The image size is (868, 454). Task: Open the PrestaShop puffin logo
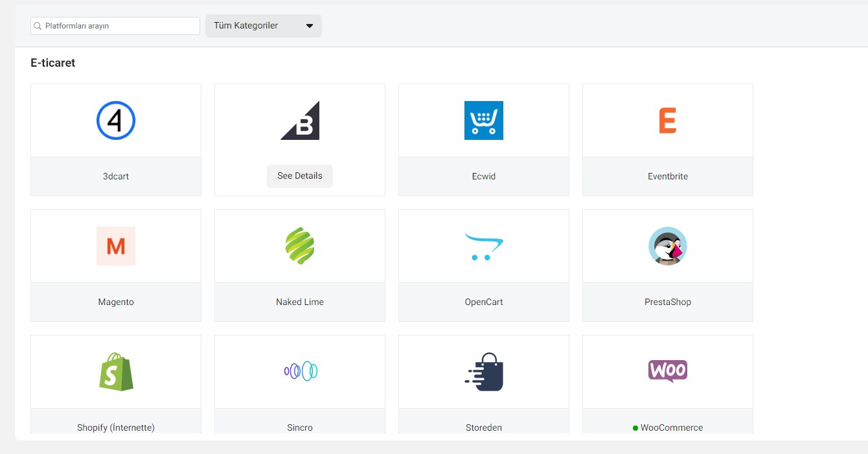point(668,246)
